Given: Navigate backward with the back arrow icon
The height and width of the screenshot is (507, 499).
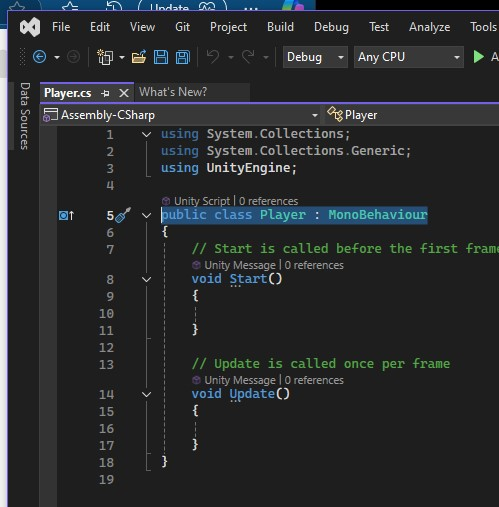Looking at the screenshot, I should pos(40,57).
